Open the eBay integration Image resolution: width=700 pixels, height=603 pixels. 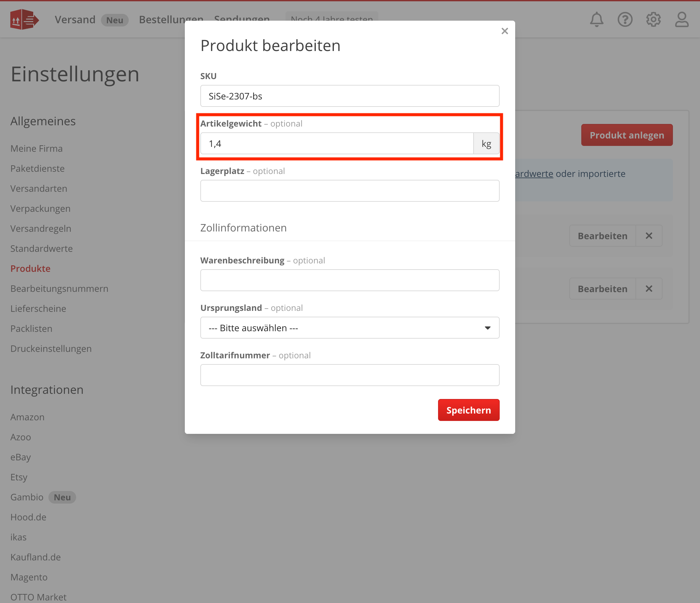point(21,457)
